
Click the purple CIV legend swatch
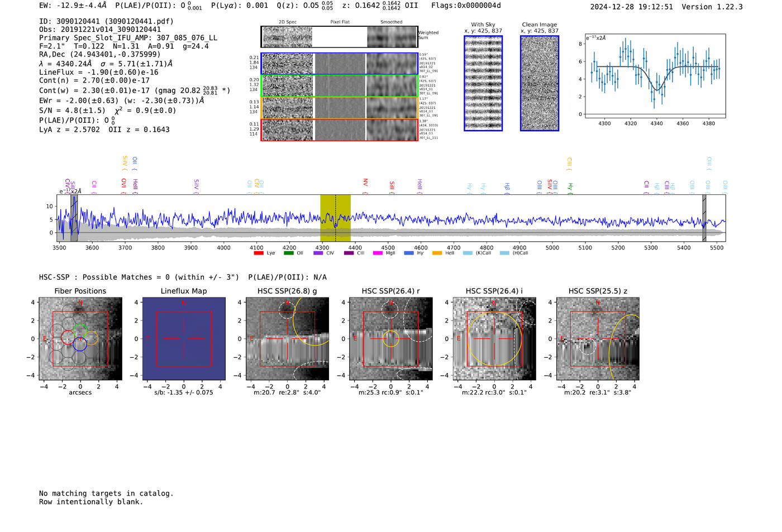coord(318,253)
